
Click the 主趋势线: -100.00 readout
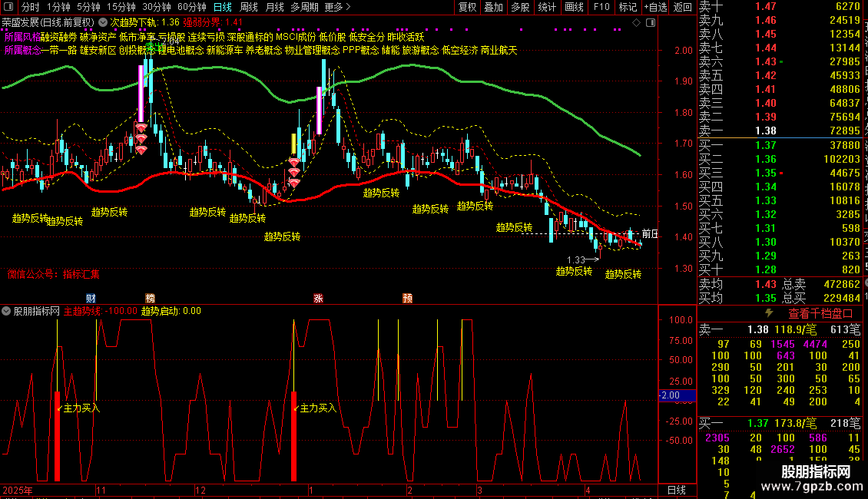[x=100, y=311]
